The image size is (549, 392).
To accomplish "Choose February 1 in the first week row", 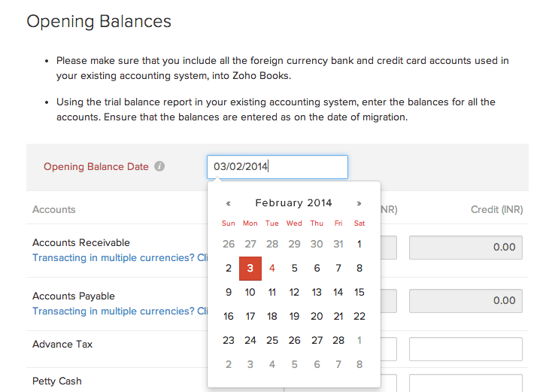I will pos(359,245).
